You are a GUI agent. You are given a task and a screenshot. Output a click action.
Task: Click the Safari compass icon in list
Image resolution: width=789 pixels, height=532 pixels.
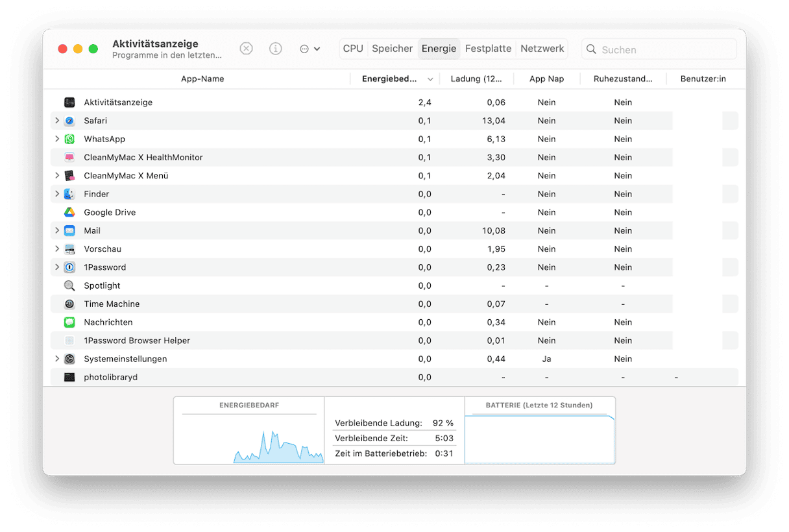click(69, 121)
